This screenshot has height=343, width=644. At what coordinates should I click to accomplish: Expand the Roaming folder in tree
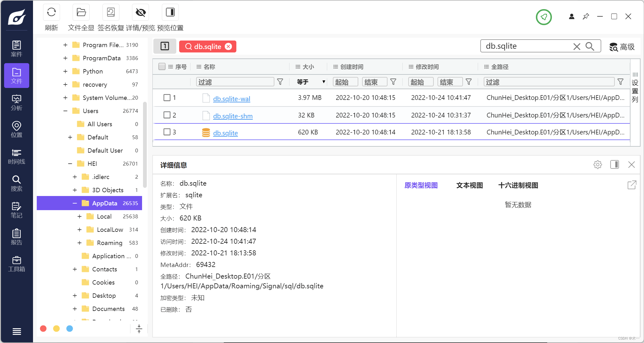click(x=80, y=243)
